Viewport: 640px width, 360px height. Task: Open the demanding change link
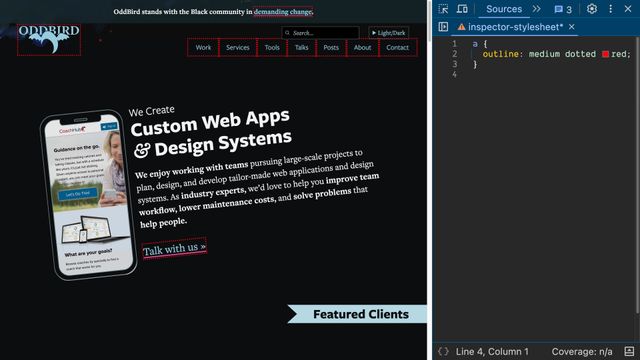283,12
